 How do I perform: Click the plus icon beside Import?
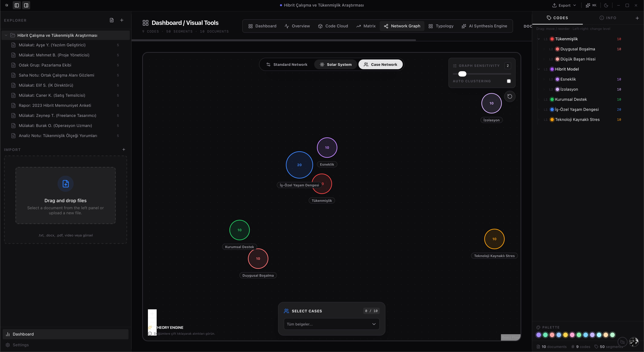pos(124,149)
